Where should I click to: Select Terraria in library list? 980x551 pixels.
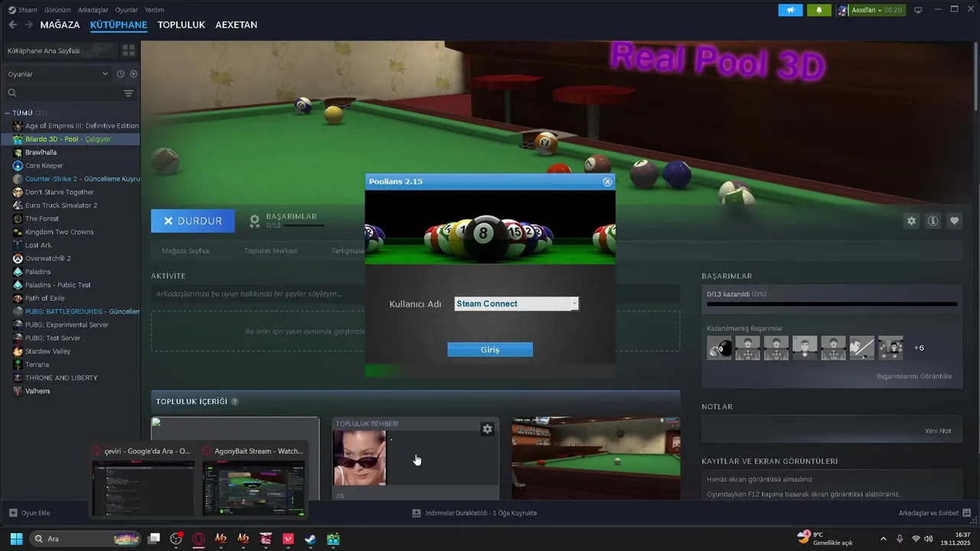70,364
